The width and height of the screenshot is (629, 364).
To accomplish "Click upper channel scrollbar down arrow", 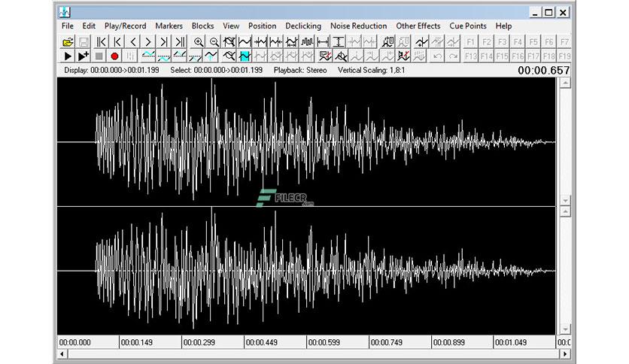I will coord(565,200).
